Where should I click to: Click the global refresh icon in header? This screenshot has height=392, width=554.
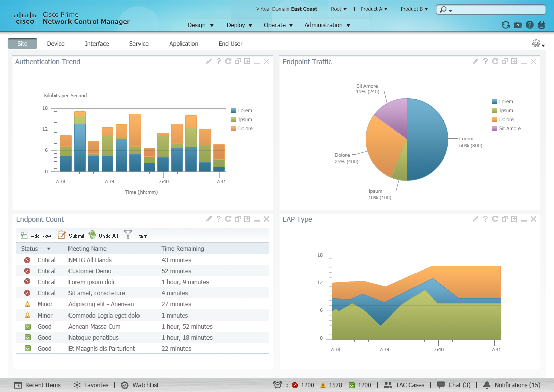point(506,25)
